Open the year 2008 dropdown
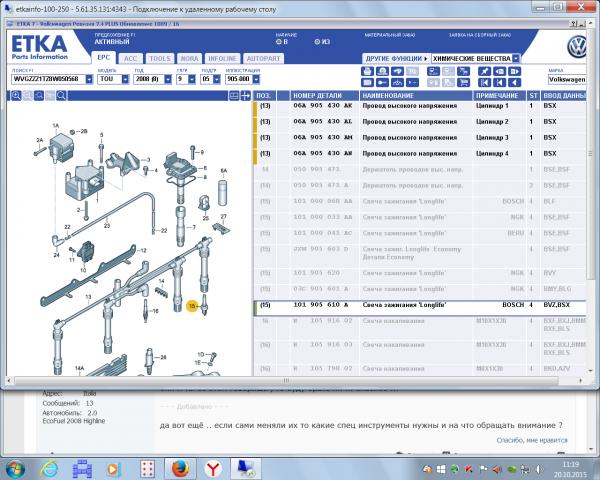The width and height of the screenshot is (600, 480). [x=168, y=79]
